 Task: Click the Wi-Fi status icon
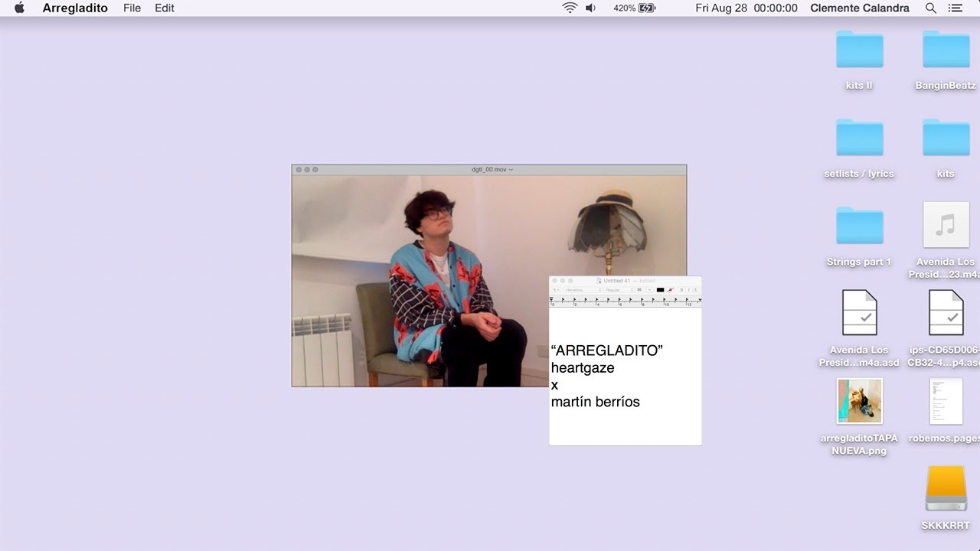pyautogui.click(x=570, y=8)
